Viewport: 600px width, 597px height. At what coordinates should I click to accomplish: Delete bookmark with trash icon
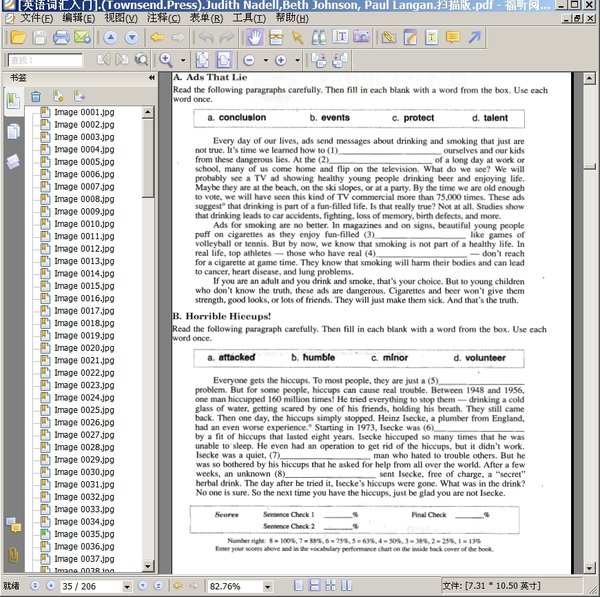click(x=36, y=96)
